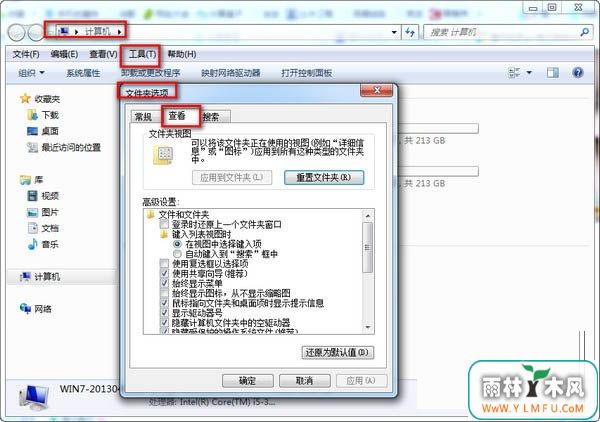Click the change view icon
The image size is (600, 422).
pyautogui.click(x=514, y=73)
